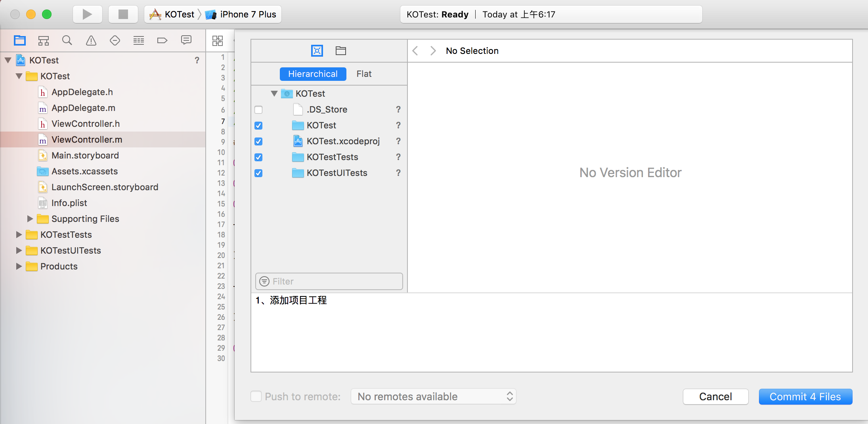Collapse the KOTest group folder
Viewport: 868px width, 424px height.
point(19,76)
